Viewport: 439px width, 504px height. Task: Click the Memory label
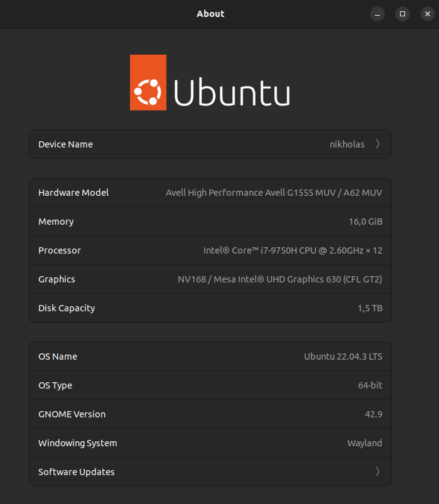56,222
